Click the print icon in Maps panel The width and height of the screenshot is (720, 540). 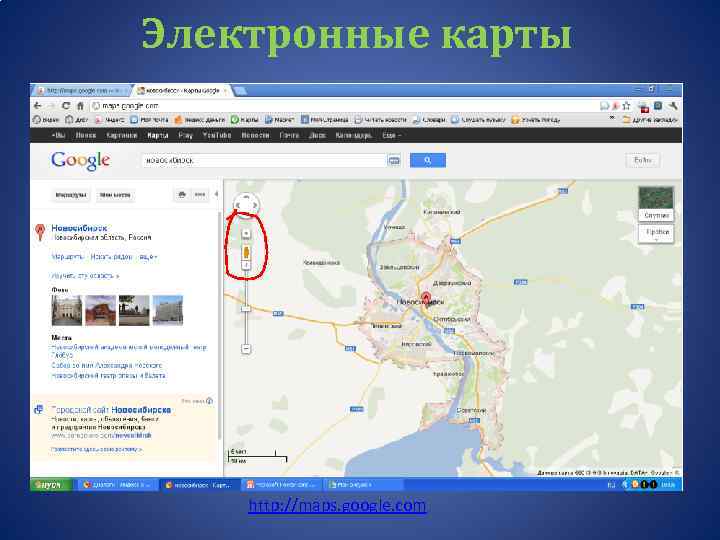[x=182, y=195]
